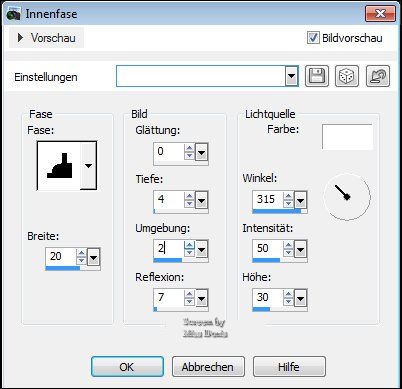Randomize parameters with the dice icon
The image size is (402, 389).
[347, 76]
